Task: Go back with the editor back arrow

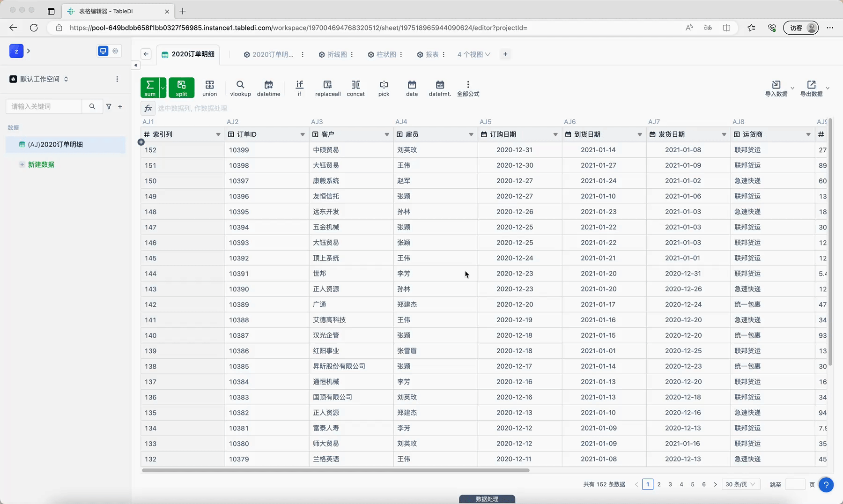Action: point(146,54)
